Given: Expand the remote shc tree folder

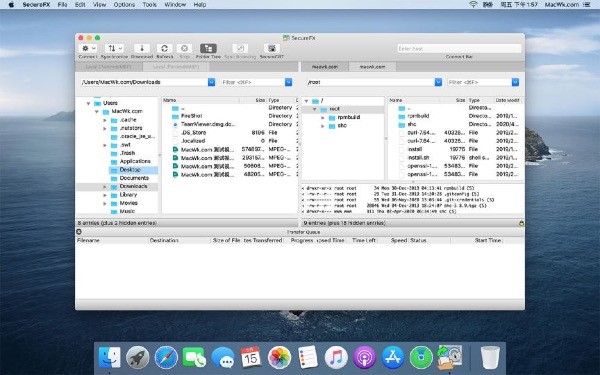Looking at the screenshot, I should click(x=323, y=126).
